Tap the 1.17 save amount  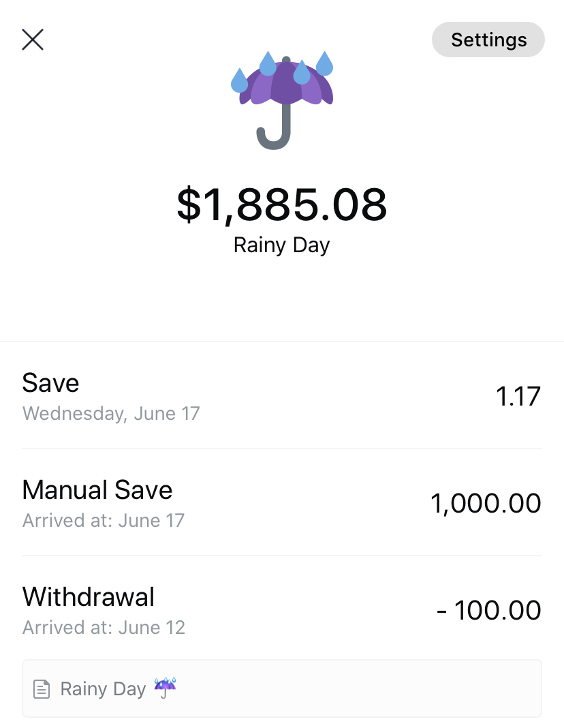click(518, 396)
